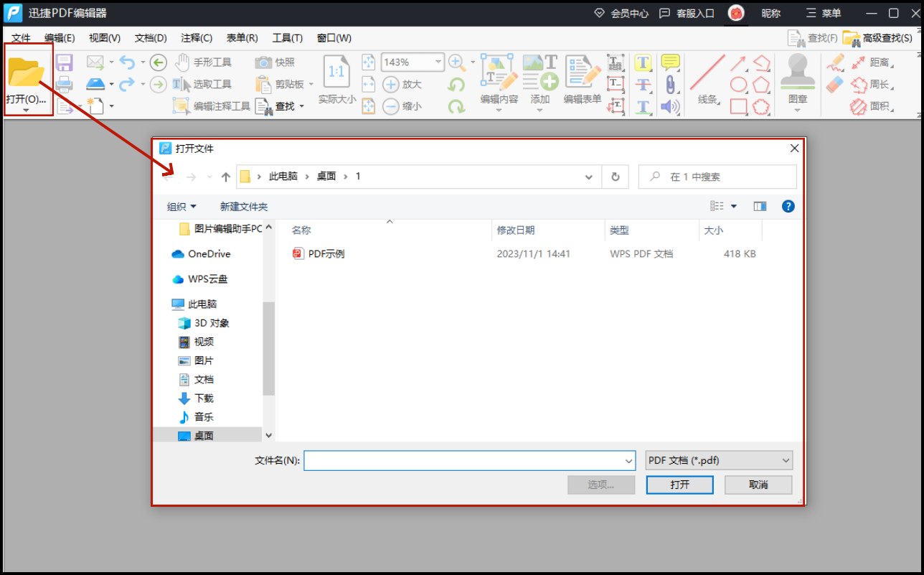Screen dimensions: 924x575
Task: Click the Snapshot (快照) camera tool
Action: [275, 62]
